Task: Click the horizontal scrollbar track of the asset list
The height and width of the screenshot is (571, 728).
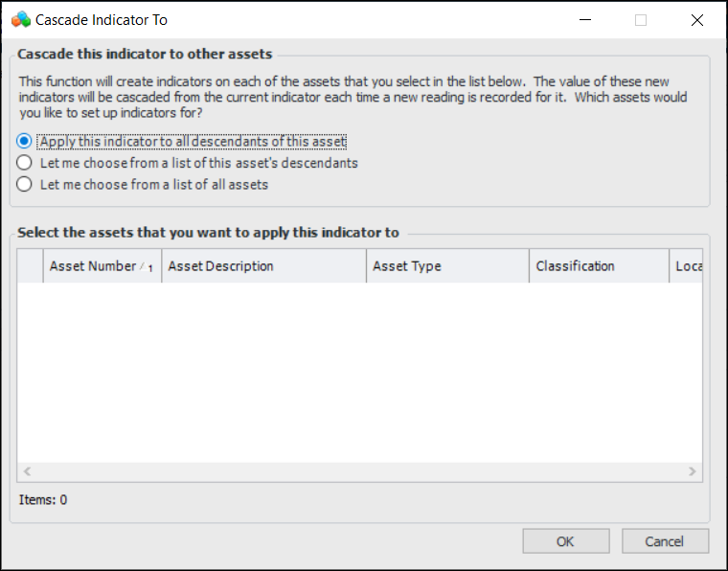Action: click(x=359, y=471)
